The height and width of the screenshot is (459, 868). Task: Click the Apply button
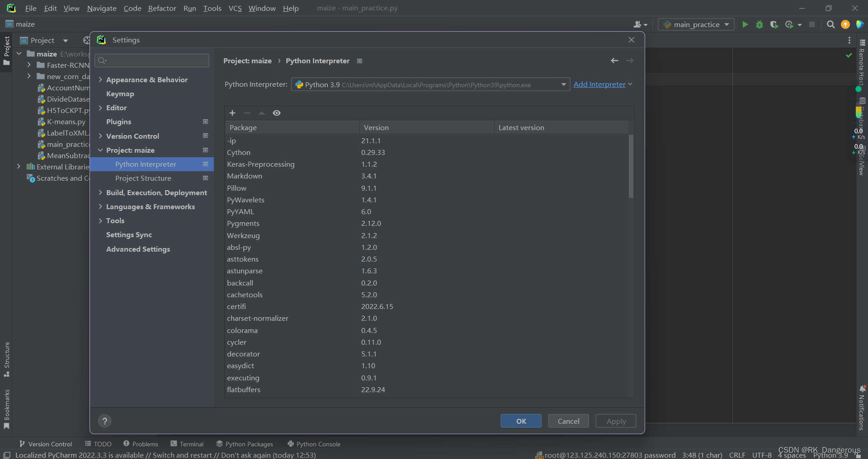[616, 421]
